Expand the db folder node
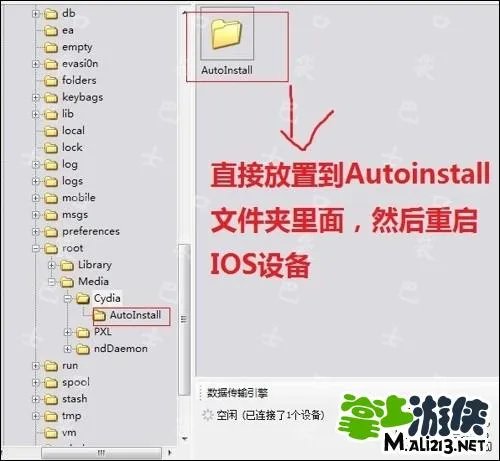 [36, 14]
